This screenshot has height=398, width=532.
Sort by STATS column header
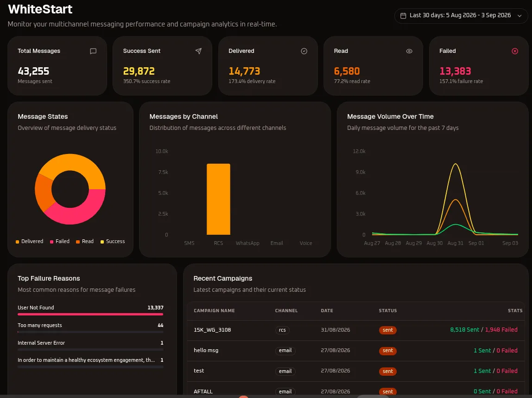tap(515, 311)
